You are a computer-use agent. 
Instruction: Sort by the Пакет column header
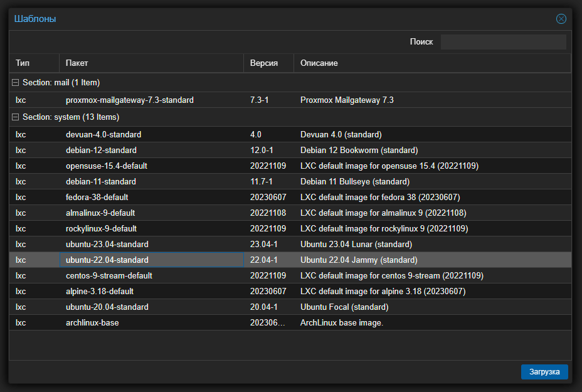coord(151,63)
